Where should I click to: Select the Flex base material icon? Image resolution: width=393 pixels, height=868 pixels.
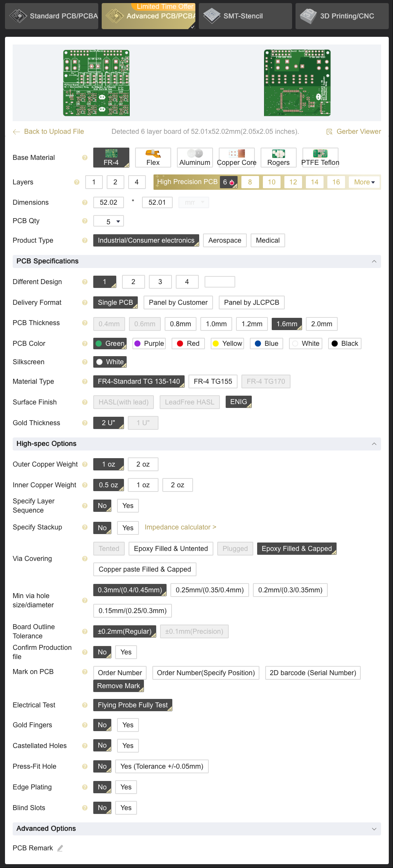click(153, 154)
